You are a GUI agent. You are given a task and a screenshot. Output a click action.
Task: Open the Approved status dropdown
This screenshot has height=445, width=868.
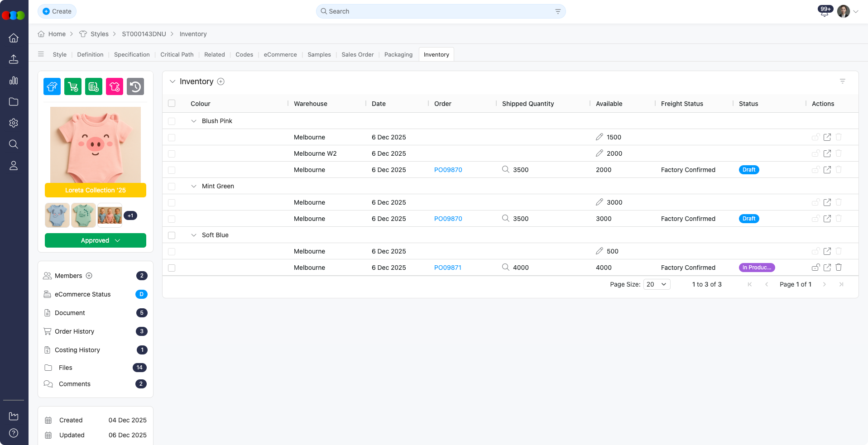point(96,240)
